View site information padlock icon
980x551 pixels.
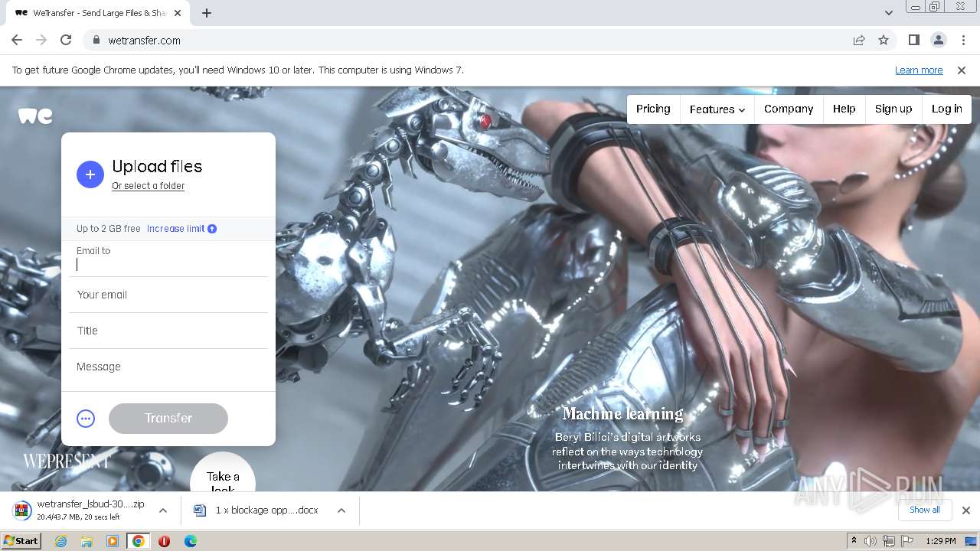[x=96, y=41]
